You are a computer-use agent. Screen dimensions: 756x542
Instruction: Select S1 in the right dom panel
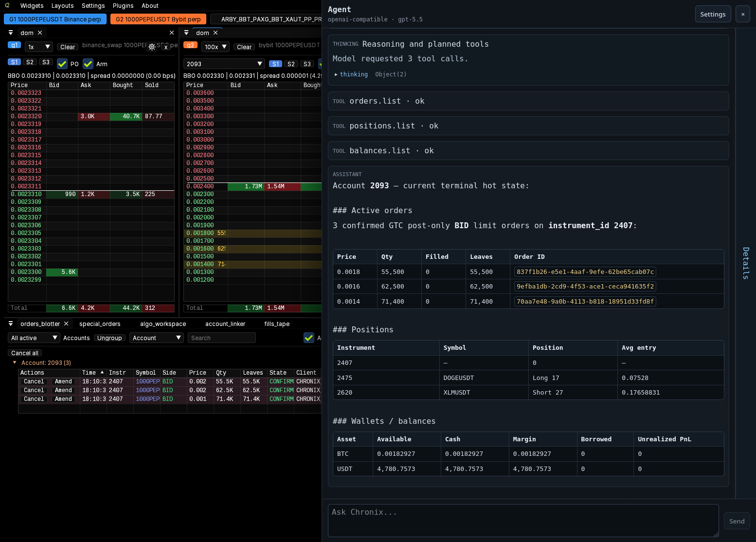coord(276,64)
